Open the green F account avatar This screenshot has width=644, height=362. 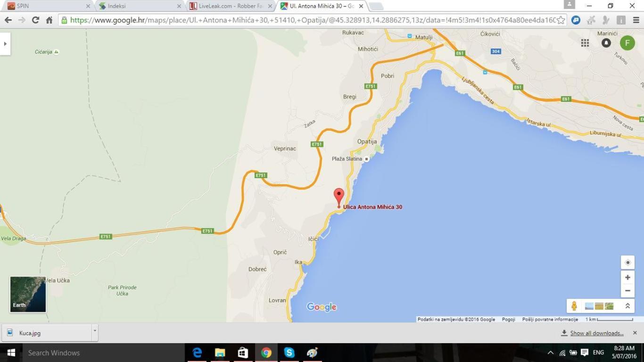[x=627, y=43]
